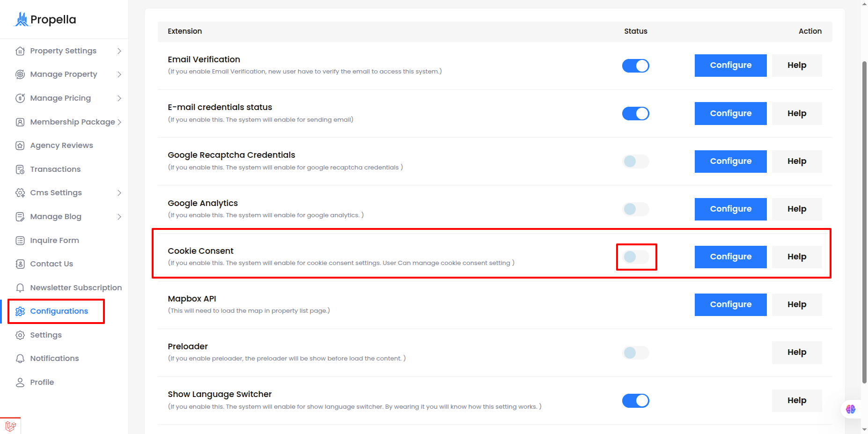Turn off Show Language Switcher toggle
The height and width of the screenshot is (434, 868).
(x=635, y=400)
